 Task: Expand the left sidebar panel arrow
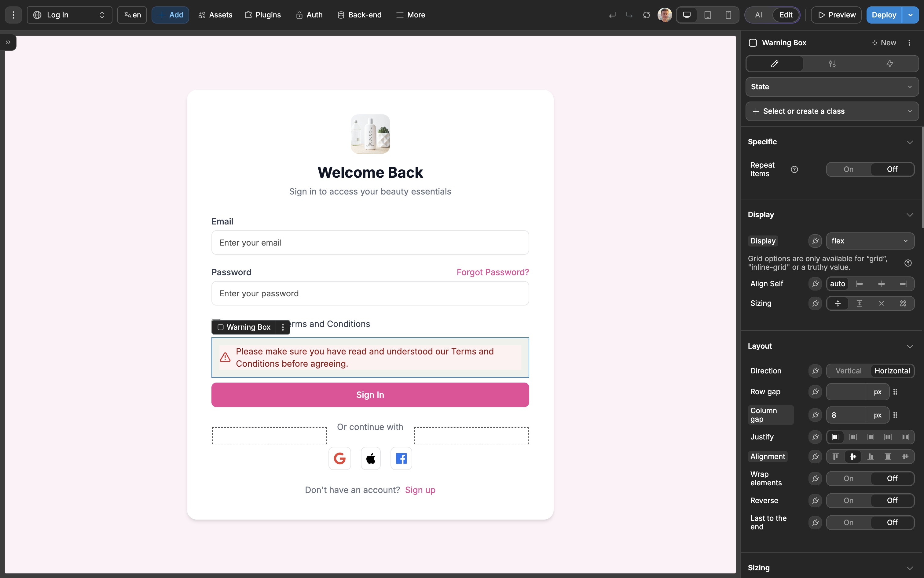pyautogui.click(x=8, y=42)
